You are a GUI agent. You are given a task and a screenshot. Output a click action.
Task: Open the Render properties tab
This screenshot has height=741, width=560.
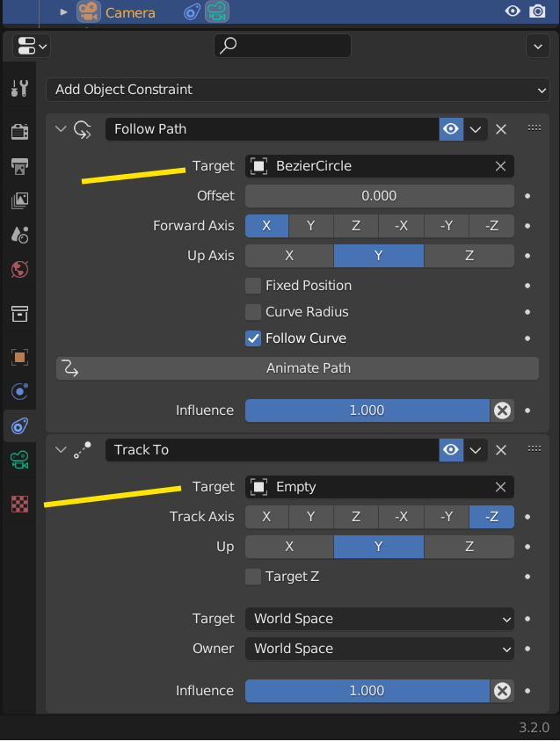tap(19, 132)
